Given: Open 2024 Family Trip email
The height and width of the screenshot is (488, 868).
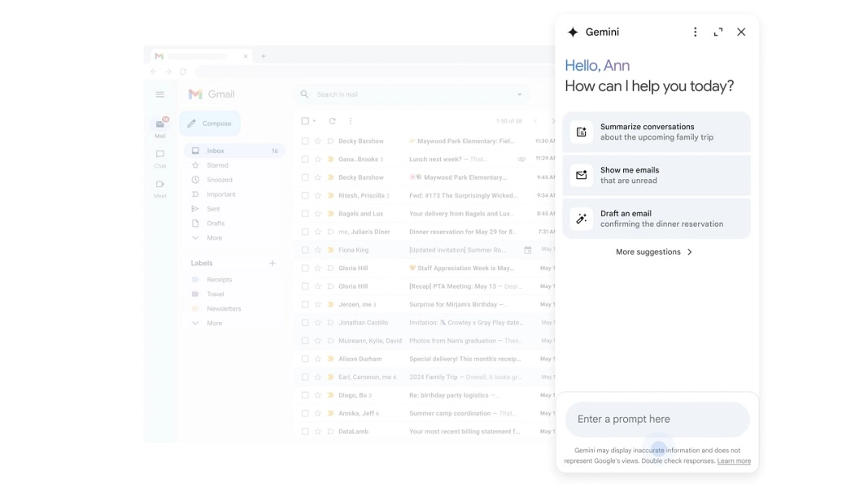Looking at the screenshot, I should point(425,377).
